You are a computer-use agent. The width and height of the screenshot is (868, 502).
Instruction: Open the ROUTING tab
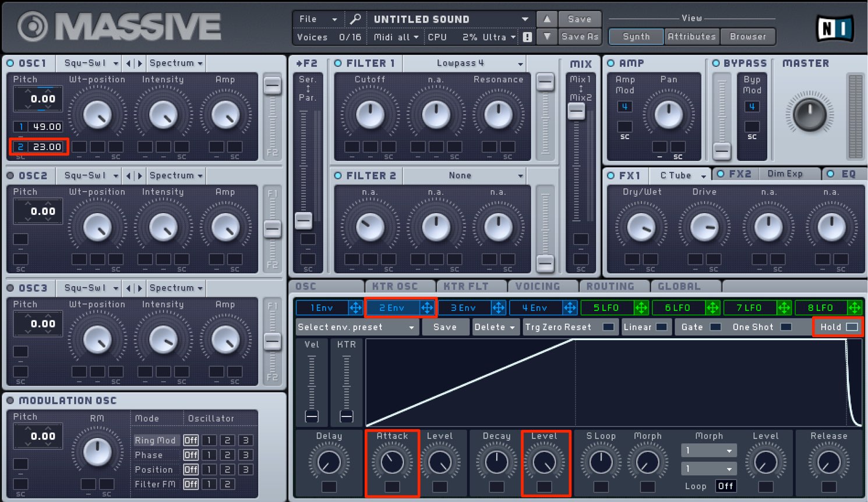pos(610,287)
